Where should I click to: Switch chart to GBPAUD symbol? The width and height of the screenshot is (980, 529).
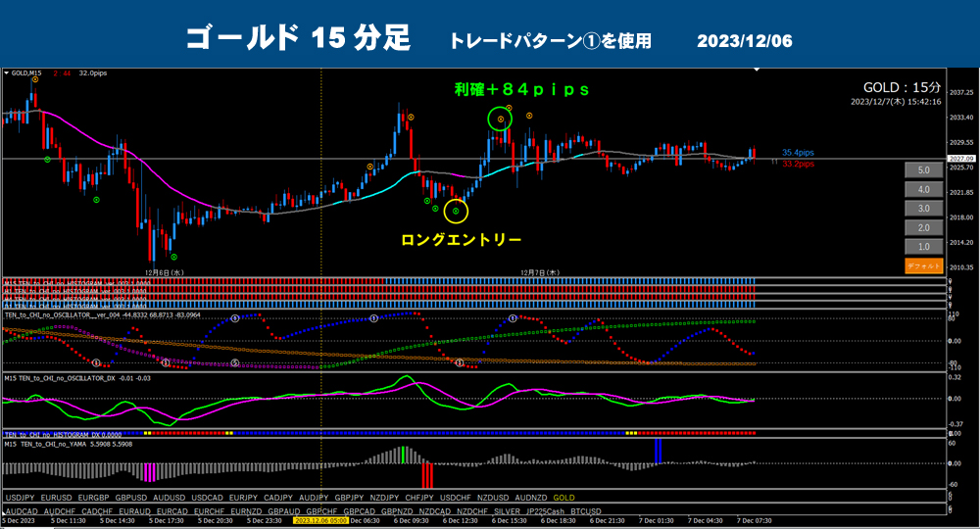click(x=284, y=511)
